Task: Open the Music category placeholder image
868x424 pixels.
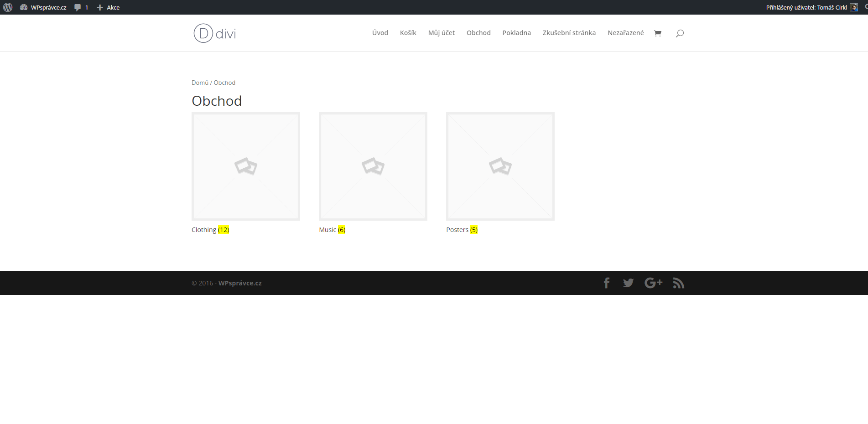Action: coord(373,166)
